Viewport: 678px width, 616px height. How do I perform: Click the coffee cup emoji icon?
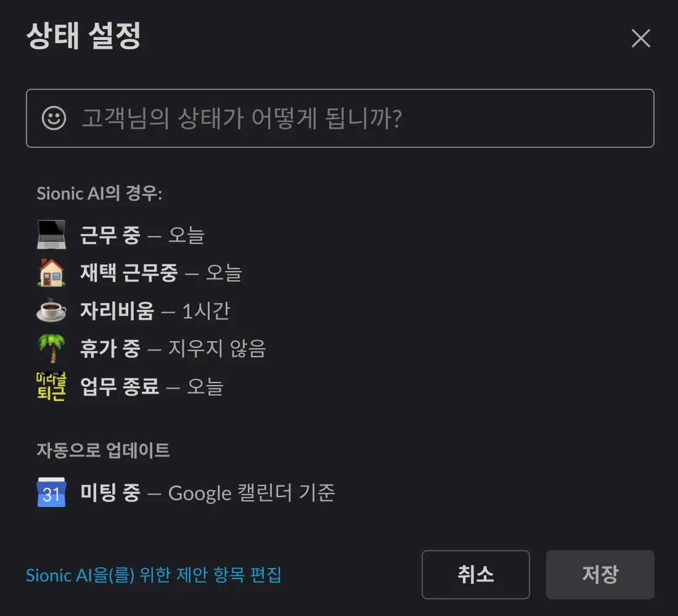click(51, 311)
